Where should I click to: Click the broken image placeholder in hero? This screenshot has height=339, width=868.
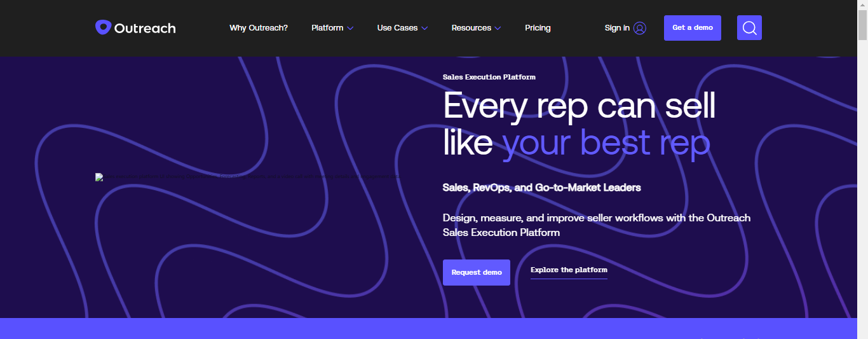coord(99,177)
